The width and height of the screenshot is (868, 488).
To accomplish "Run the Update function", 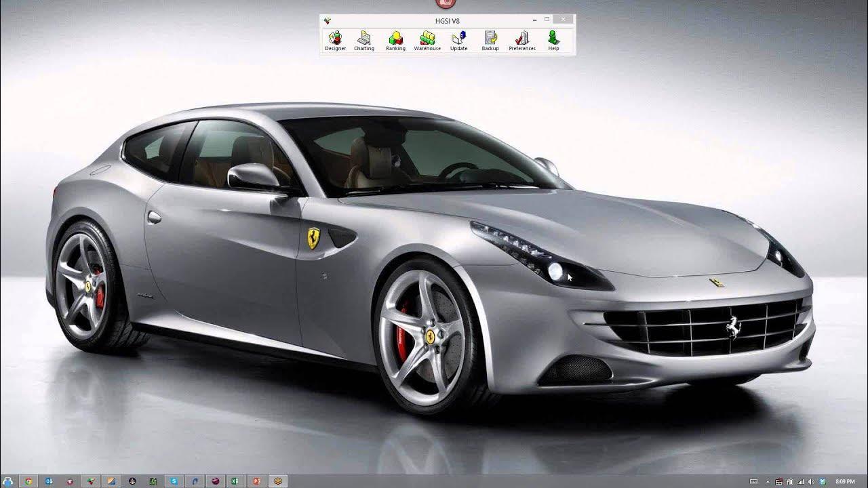I will click(459, 41).
